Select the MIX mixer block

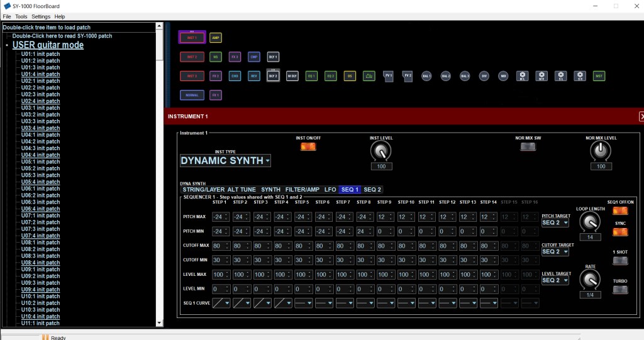click(503, 76)
